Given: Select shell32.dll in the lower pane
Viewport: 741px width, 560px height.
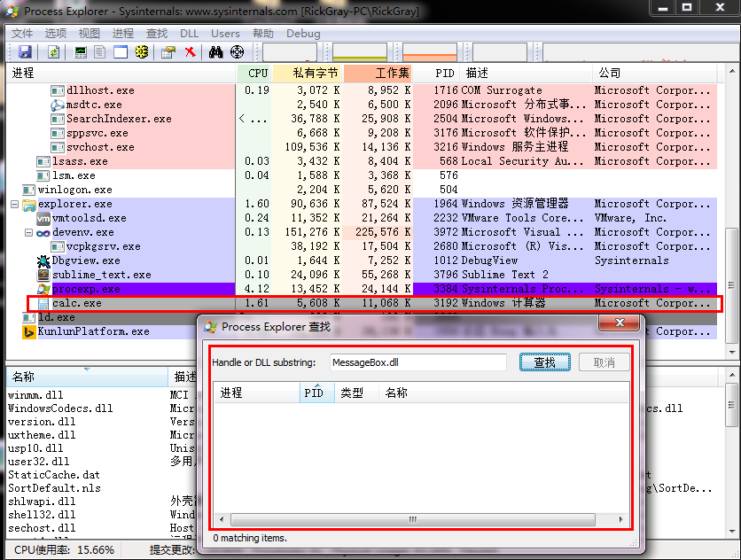Looking at the screenshot, I should (x=42, y=515).
